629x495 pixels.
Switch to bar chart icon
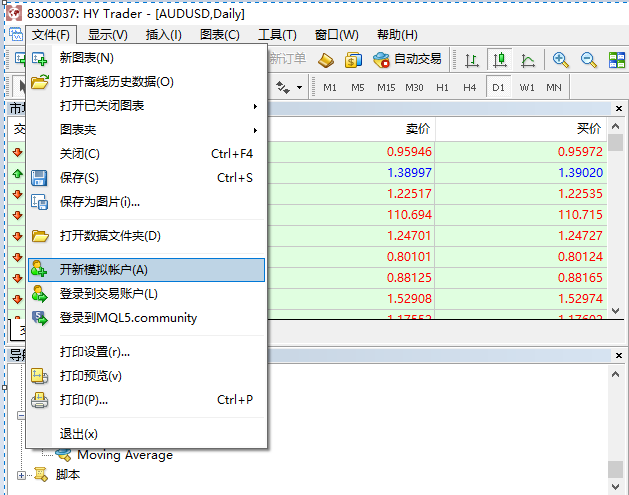(472, 60)
